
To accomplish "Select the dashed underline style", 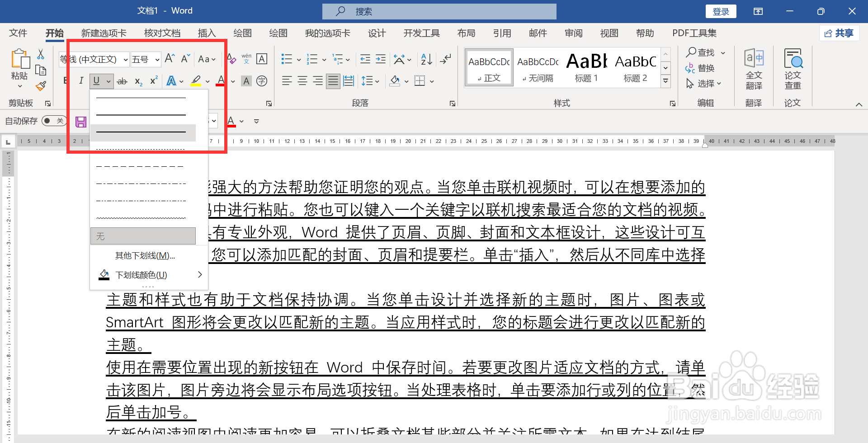I will (x=143, y=167).
